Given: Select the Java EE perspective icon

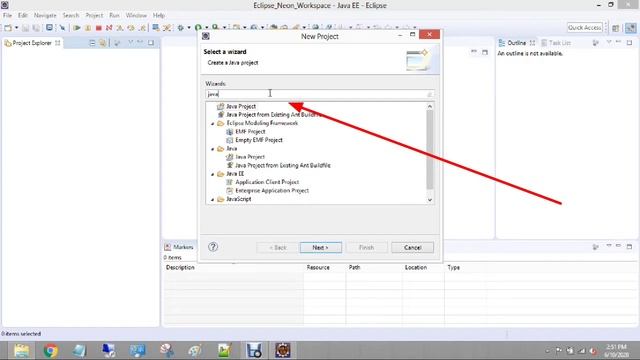Looking at the screenshot, I should (x=631, y=28).
